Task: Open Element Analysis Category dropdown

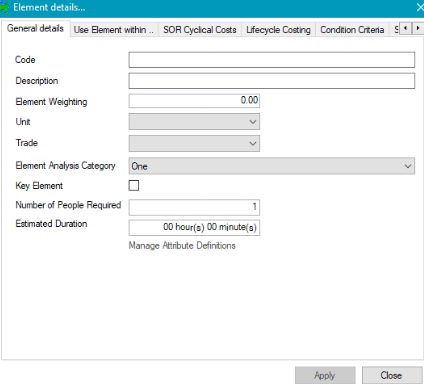Action: pos(272,166)
